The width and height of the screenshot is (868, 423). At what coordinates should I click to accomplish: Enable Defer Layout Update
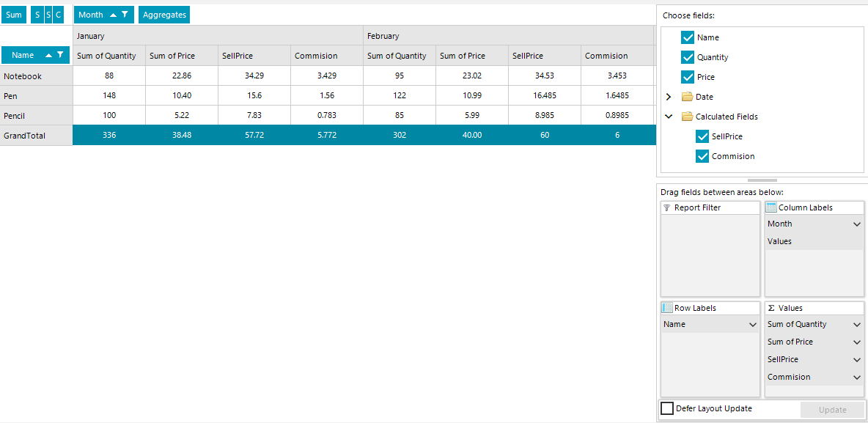click(x=666, y=408)
